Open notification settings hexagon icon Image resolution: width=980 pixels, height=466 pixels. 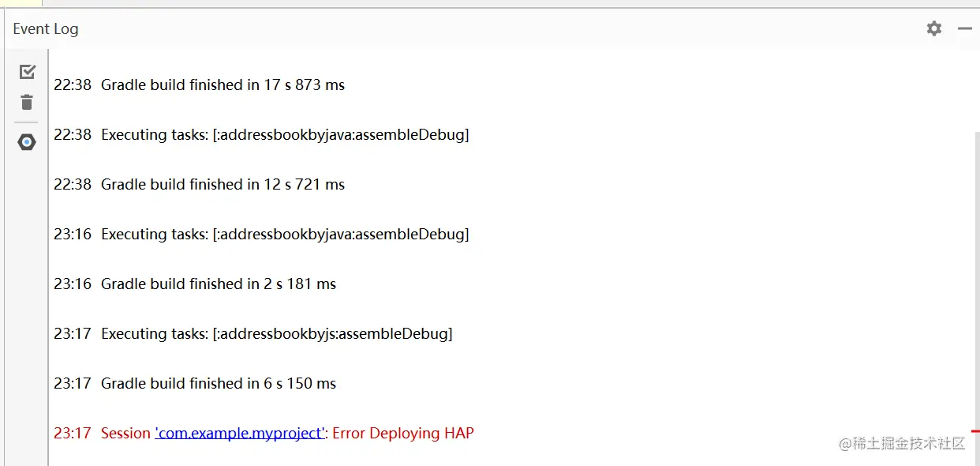(27, 142)
